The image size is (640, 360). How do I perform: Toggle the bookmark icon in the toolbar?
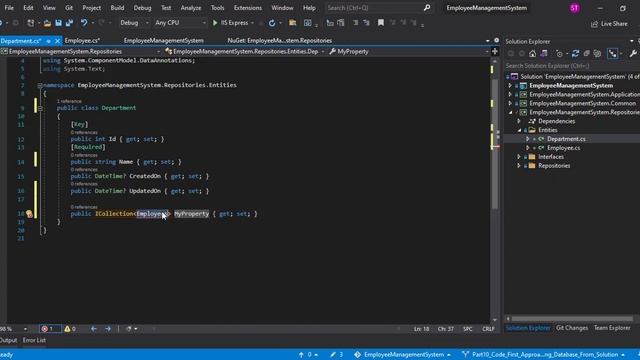380,23
